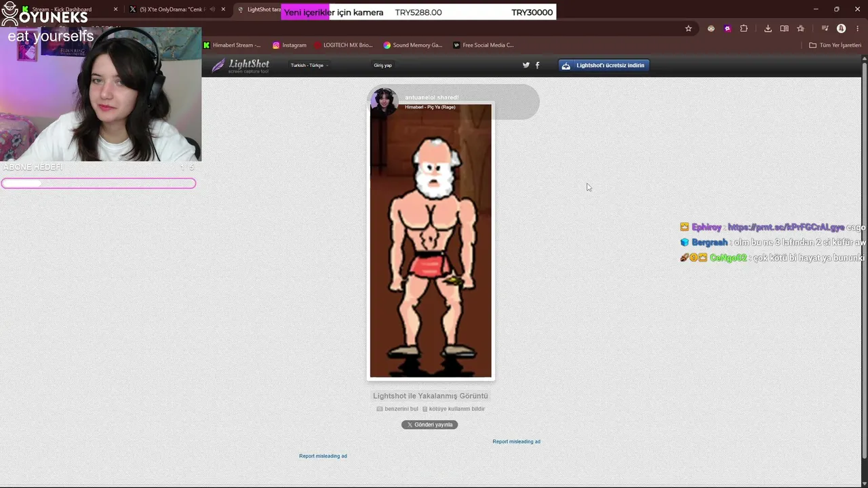Close the Kick Dashboard tab
The image size is (868, 488).
pyautogui.click(x=115, y=9)
